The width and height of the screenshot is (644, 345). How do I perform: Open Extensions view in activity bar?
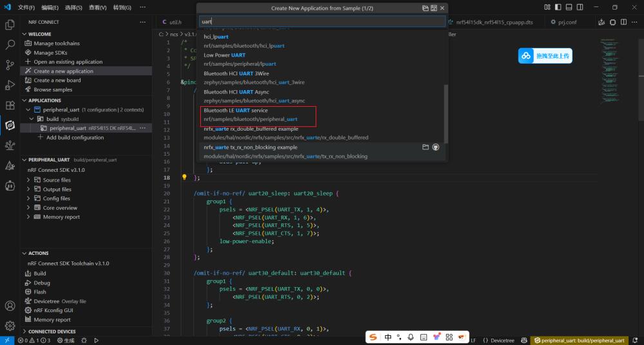[x=10, y=106]
